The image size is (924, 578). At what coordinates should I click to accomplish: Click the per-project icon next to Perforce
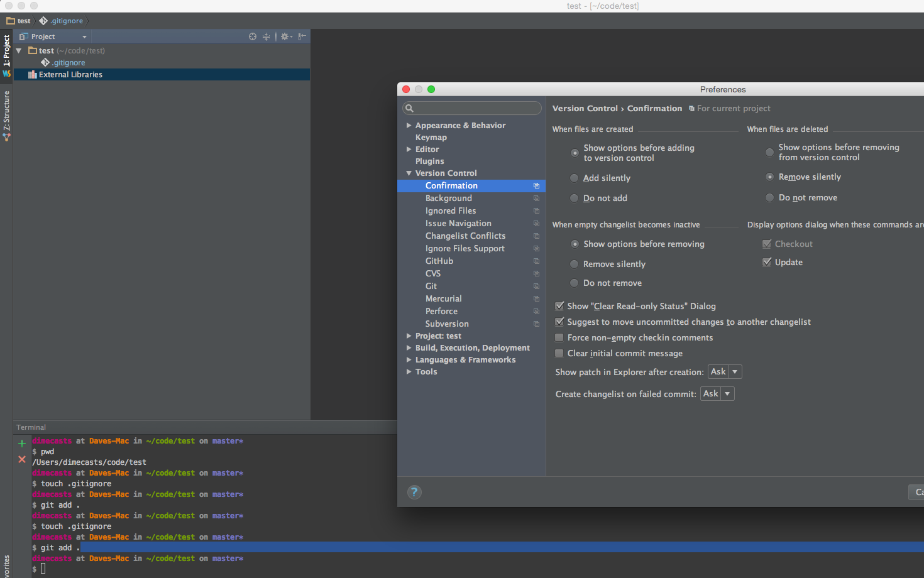click(536, 312)
